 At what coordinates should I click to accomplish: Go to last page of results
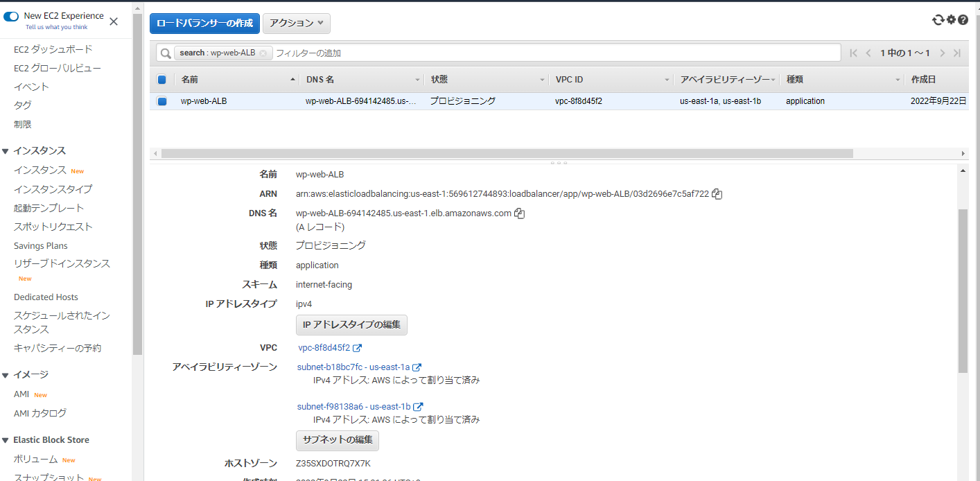[x=957, y=53]
